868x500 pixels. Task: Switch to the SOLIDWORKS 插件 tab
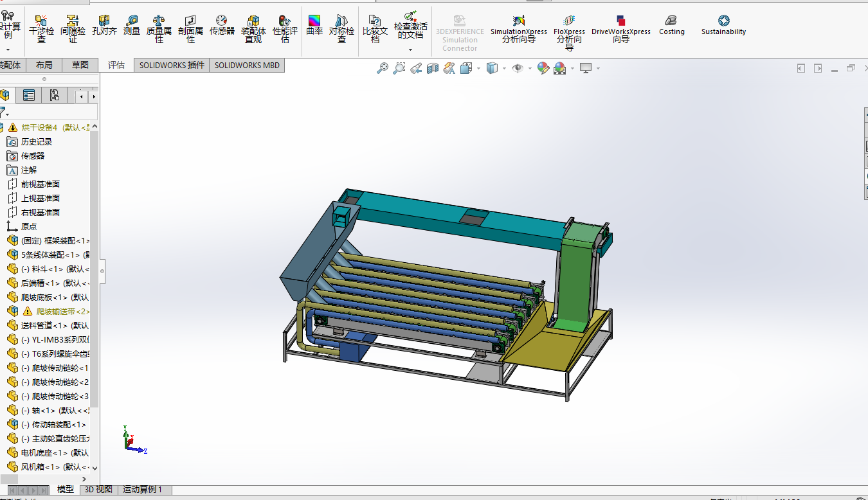coord(172,65)
